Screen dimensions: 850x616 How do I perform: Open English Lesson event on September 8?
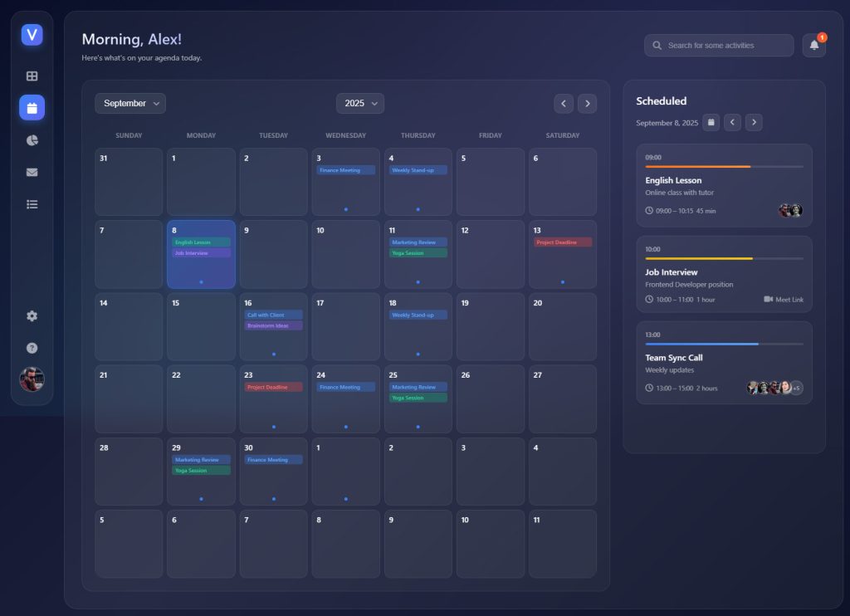[x=201, y=242]
